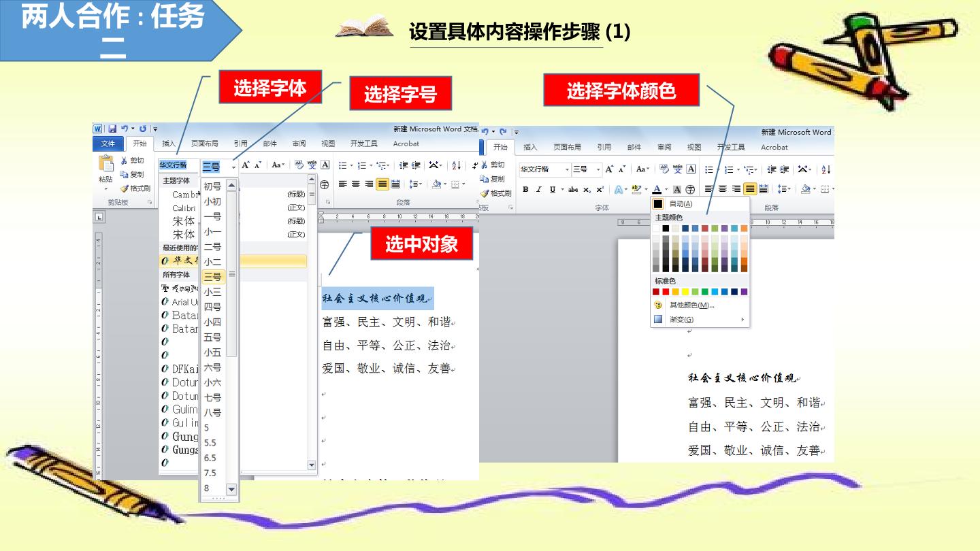
Task: Click the text highlight color marker icon
Action: [636, 189]
